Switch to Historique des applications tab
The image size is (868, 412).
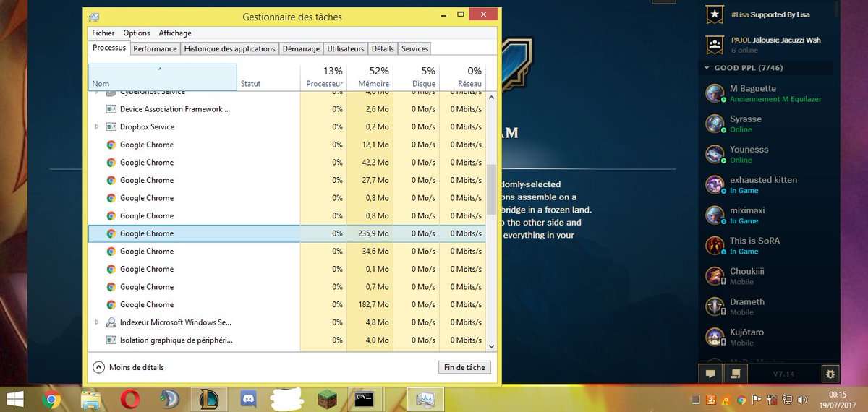pyautogui.click(x=229, y=48)
